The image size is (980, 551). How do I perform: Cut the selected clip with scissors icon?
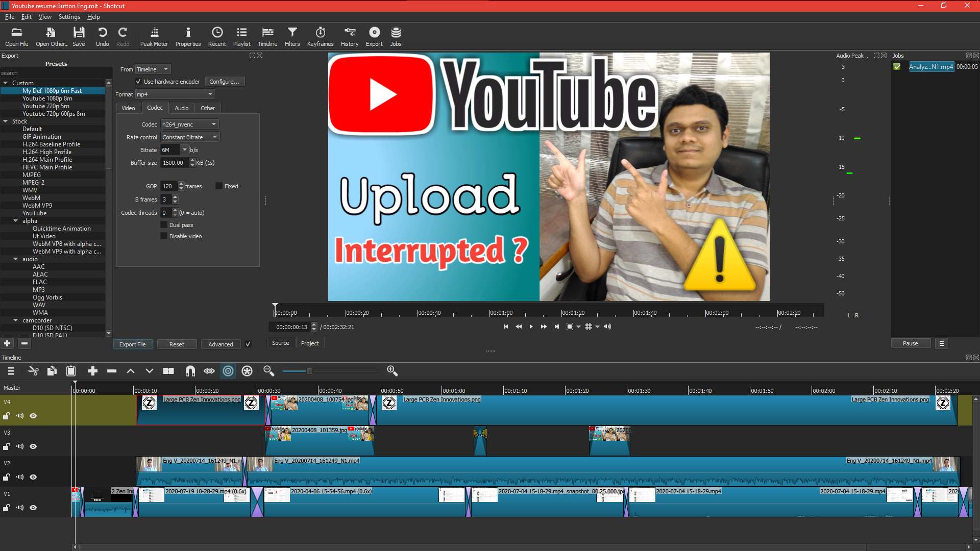(x=33, y=371)
